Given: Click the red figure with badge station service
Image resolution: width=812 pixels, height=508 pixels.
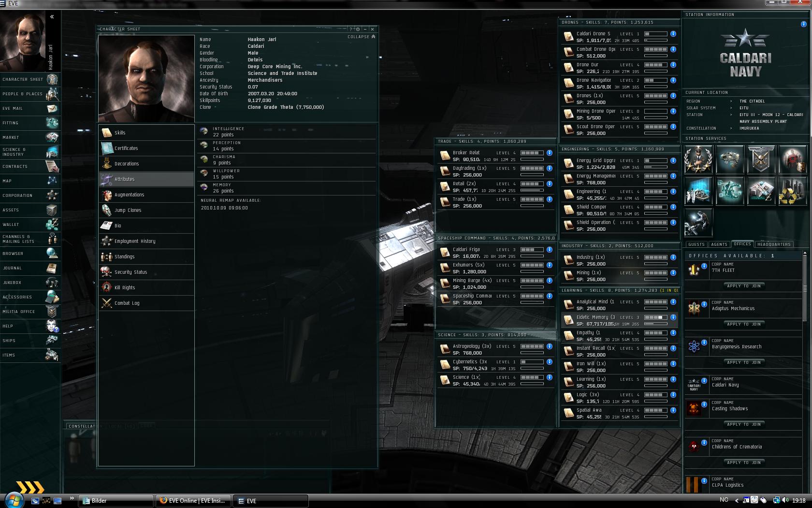Looking at the screenshot, I should (792, 159).
